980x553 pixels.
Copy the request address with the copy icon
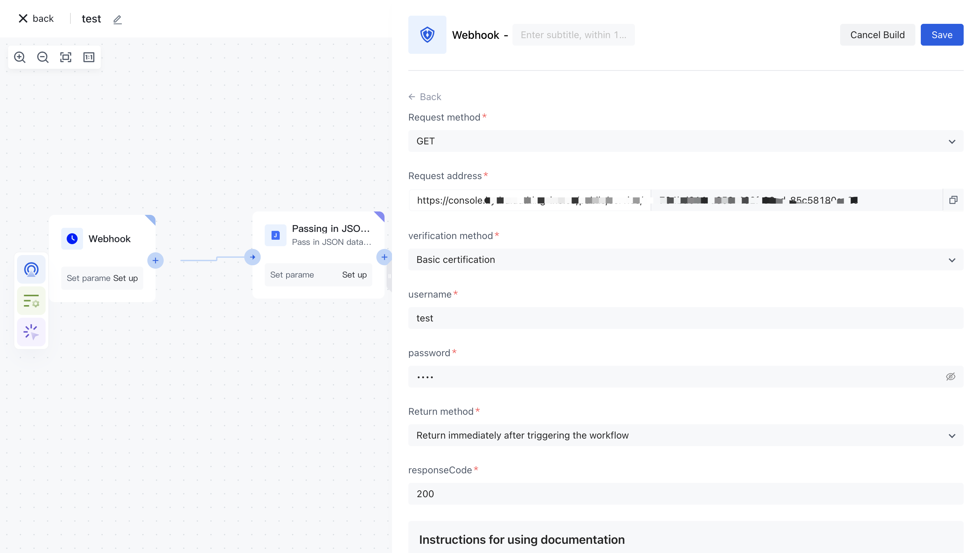[x=953, y=200]
